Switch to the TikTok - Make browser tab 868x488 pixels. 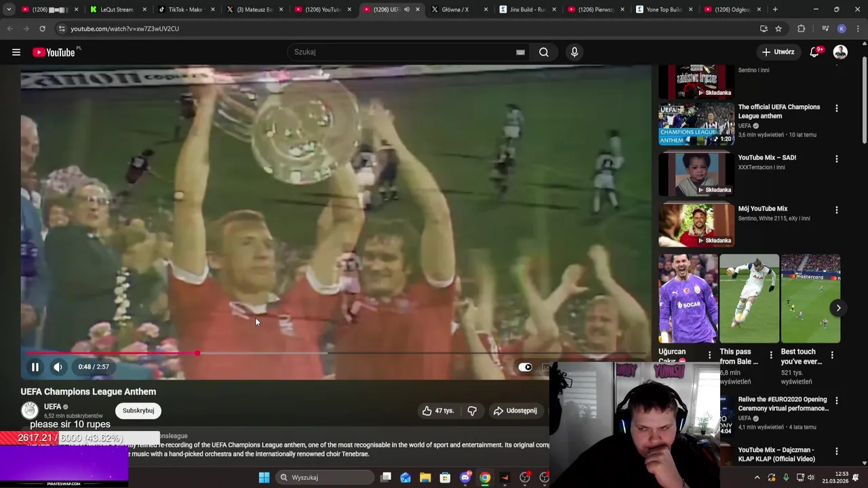coord(184,9)
